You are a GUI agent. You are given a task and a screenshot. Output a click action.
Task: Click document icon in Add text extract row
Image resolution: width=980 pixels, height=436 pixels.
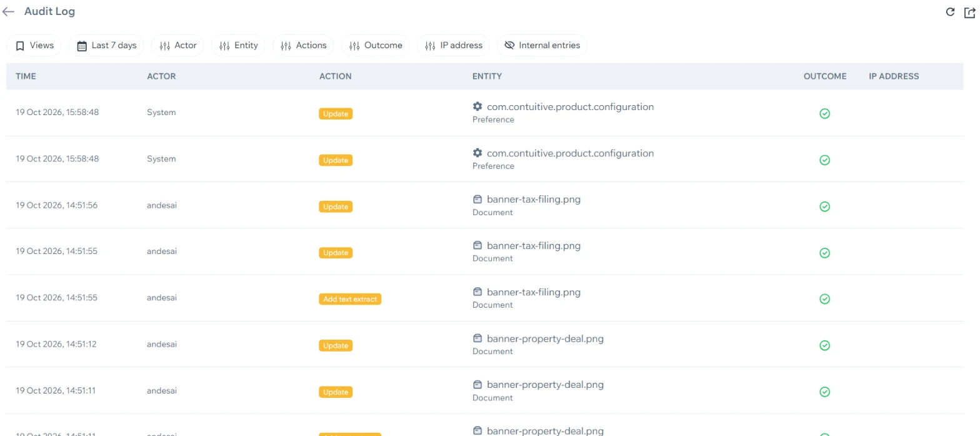tap(477, 292)
